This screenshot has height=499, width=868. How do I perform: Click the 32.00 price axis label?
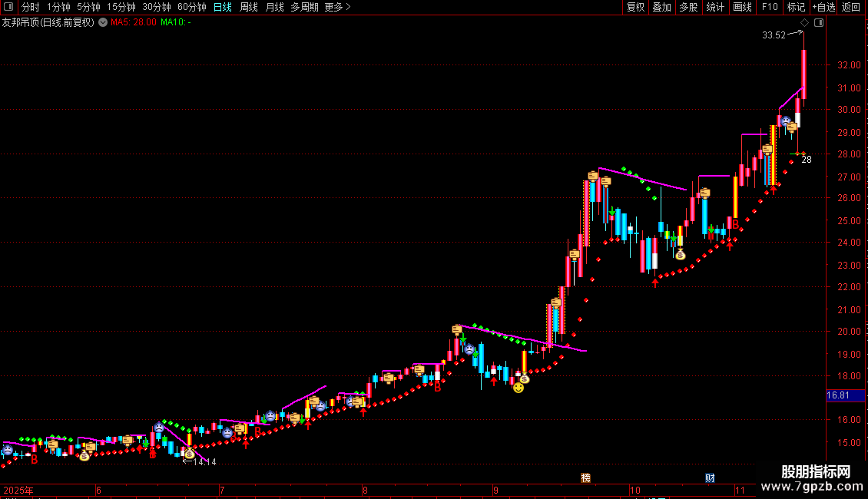[849, 64]
